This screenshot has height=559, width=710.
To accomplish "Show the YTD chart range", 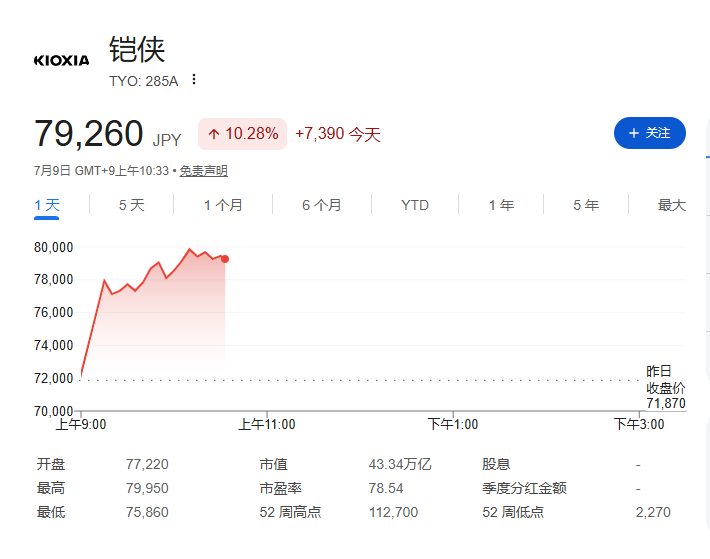I will pos(415,205).
